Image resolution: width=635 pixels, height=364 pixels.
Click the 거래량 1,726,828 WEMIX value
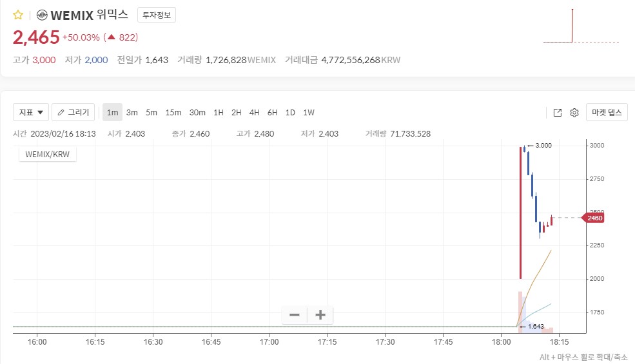227,60
